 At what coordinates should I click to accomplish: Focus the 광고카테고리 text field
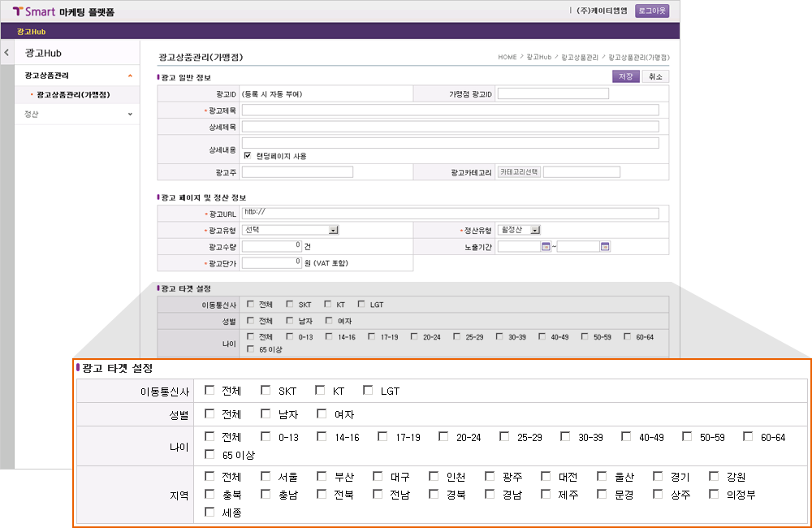click(x=581, y=172)
